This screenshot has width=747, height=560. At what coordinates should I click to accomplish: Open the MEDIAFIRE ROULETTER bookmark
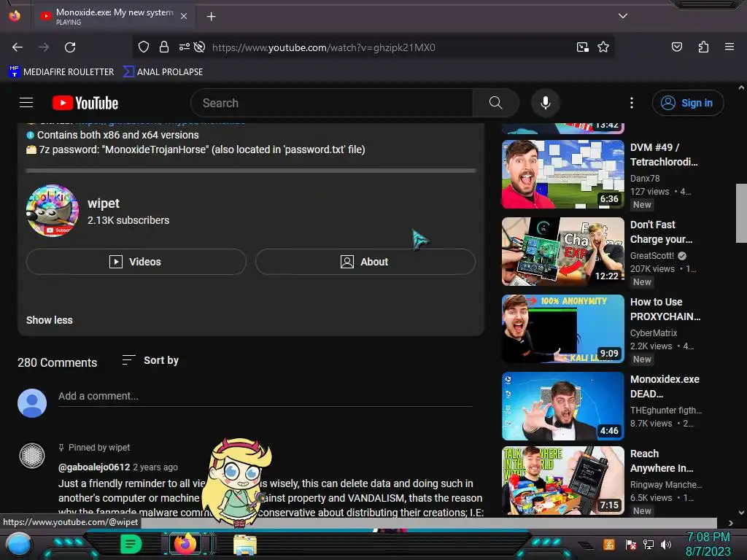coord(61,72)
